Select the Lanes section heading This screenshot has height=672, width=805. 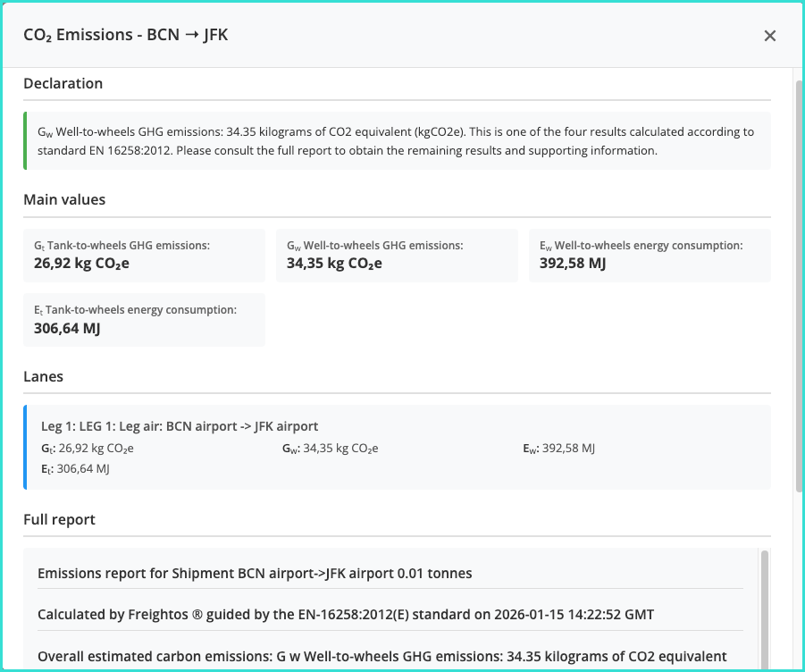click(x=43, y=376)
